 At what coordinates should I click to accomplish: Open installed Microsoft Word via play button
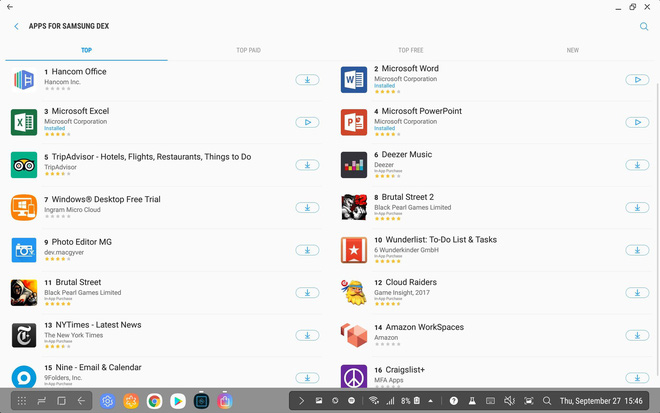pyautogui.click(x=636, y=80)
